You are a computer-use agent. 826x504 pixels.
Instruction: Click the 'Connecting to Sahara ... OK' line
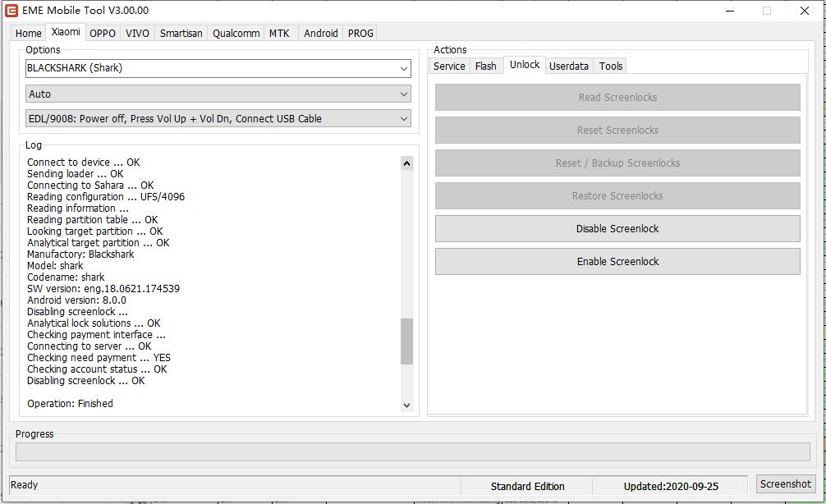pyautogui.click(x=90, y=186)
